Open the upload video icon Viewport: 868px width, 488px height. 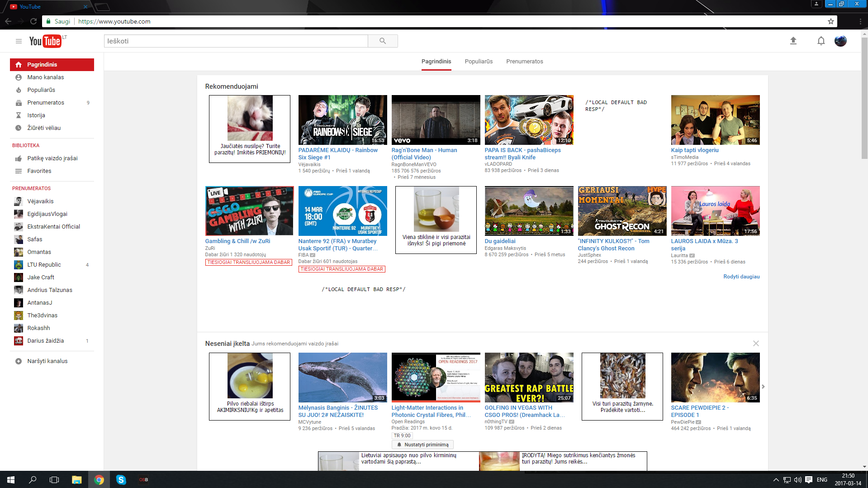pos(793,41)
